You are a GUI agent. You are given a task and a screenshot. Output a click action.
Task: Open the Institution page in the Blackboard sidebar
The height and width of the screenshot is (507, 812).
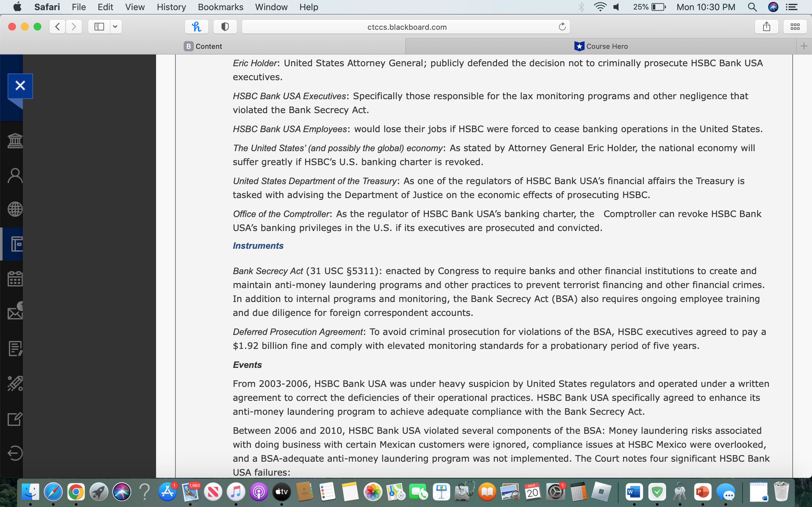pyautogui.click(x=14, y=140)
